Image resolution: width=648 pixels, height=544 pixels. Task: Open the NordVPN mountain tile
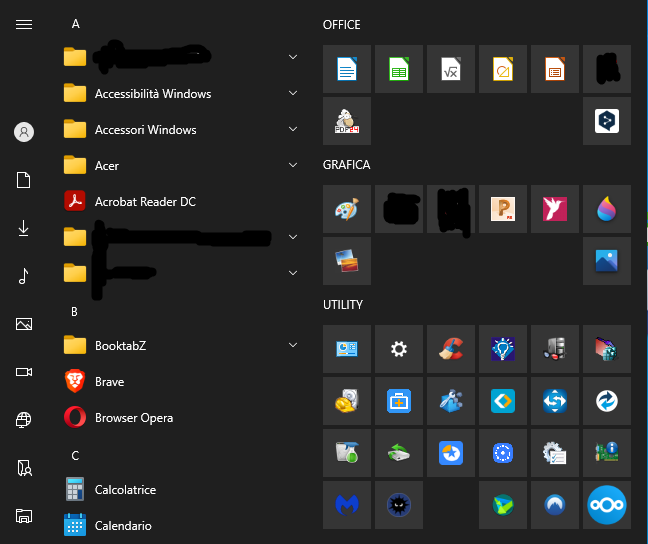[x=555, y=505]
